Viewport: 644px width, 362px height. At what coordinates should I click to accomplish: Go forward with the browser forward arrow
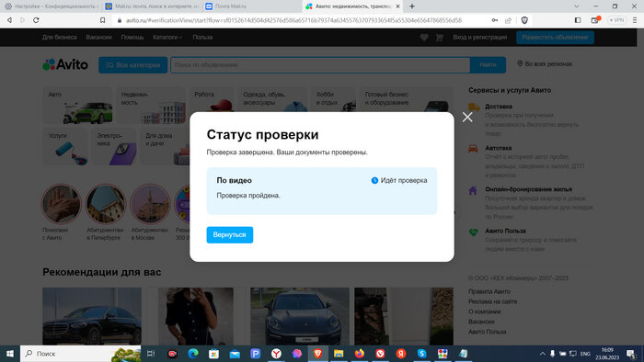coord(23,20)
